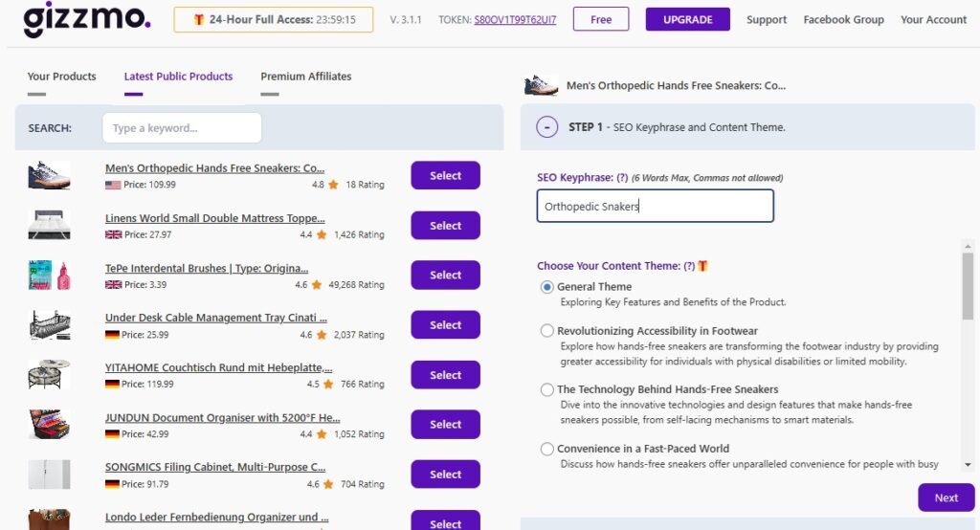Screen dimensions: 980x530
Task: Click the selected sneaker icon above Step 1
Action: pyautogui.click(x=541, y=86)
